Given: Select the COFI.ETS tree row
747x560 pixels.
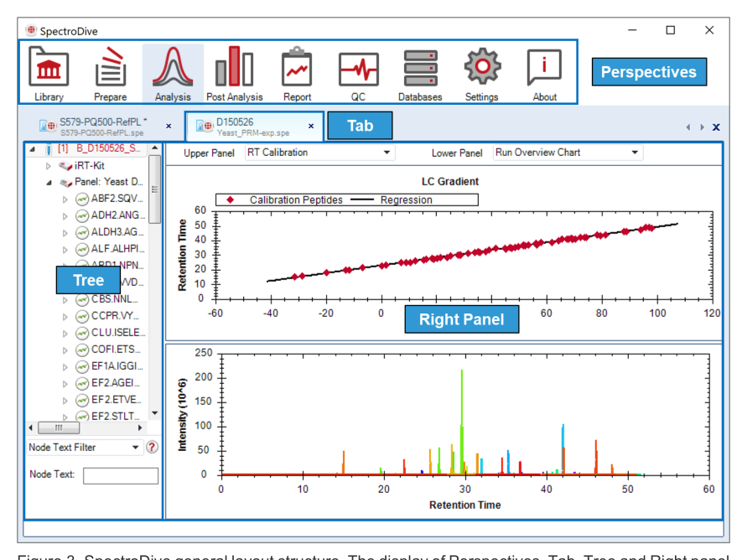Looking at the screenshot, I should click(102, 350).
